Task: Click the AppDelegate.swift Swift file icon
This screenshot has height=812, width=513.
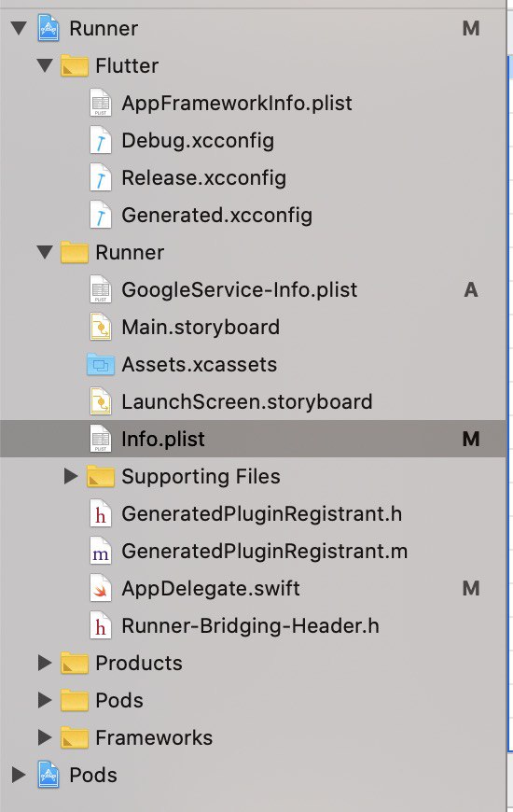Action: tap(101, 588)
